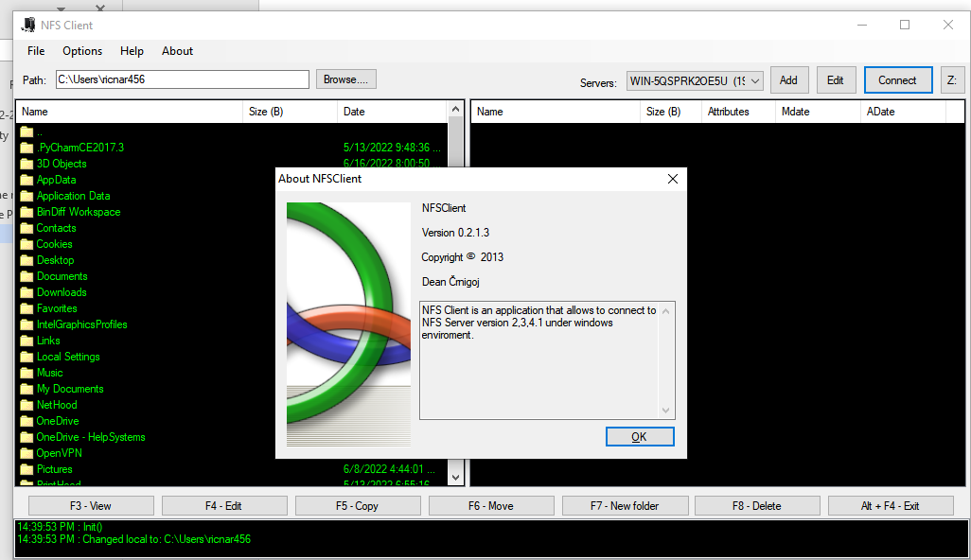The height and width of the screenshot is (560, 971).
Task: Open the Options menu
Action: (x=82, y=51)
